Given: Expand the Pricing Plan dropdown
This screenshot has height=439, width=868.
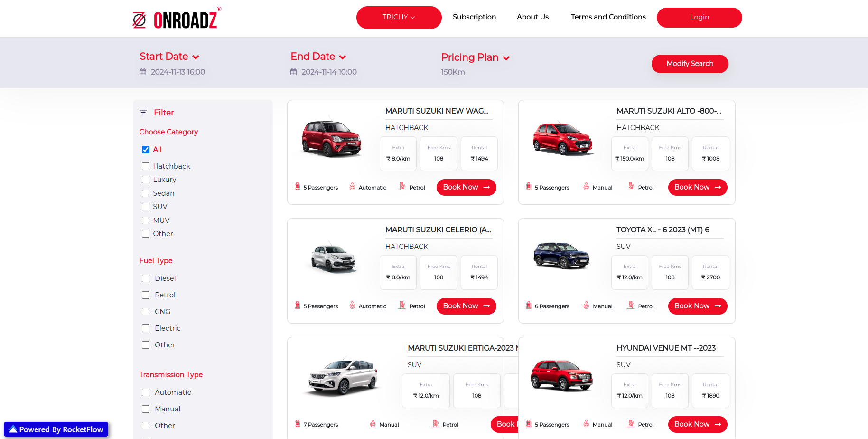Looking at the screenshot, I should [x=475, y=57].
